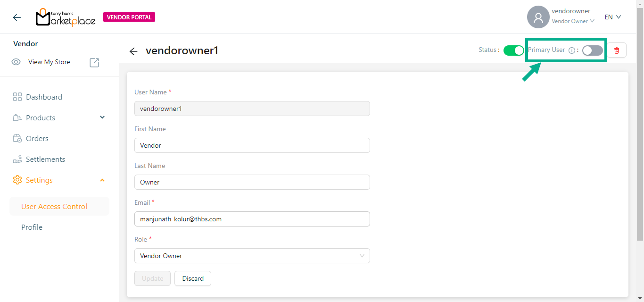
Task: Click the Primary User info icon
Action: [x=572, y=50]
